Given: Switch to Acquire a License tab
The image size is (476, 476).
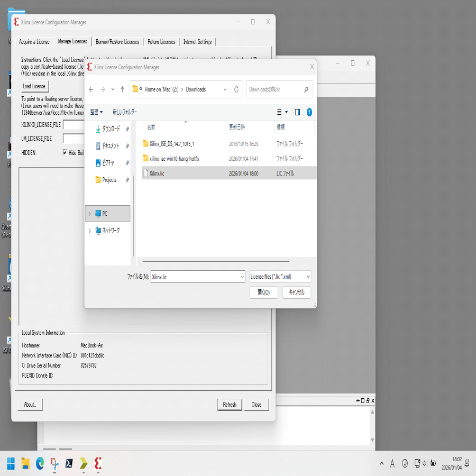Looking at the screenshot, I should (34, 42).
